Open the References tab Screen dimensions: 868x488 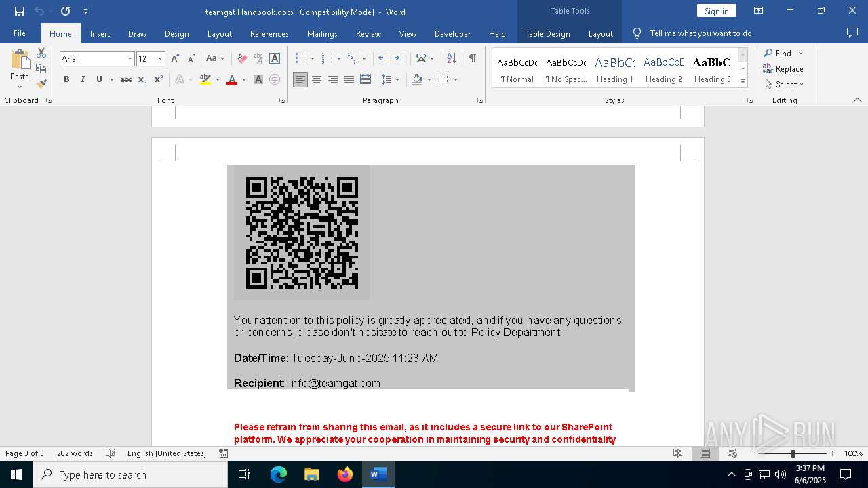[x=269, y=33]
